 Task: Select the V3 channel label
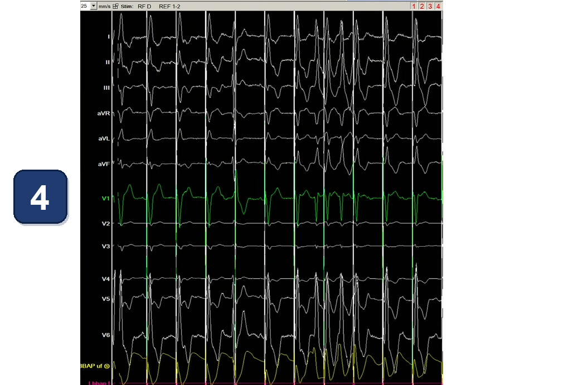106,247
